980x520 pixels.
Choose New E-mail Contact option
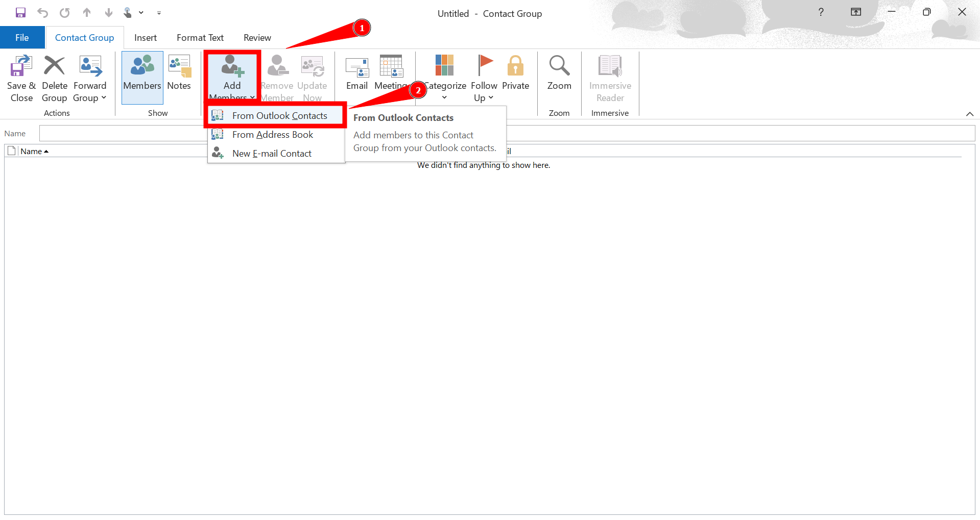271,153
